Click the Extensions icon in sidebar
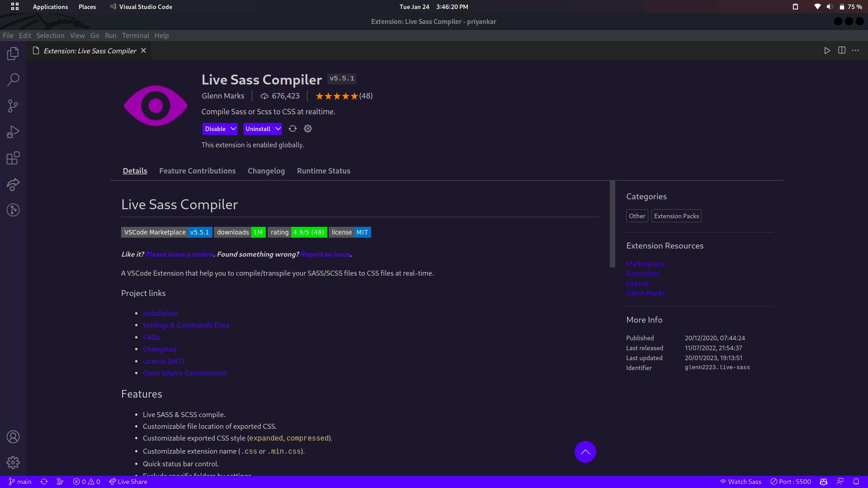 [13, 158]
